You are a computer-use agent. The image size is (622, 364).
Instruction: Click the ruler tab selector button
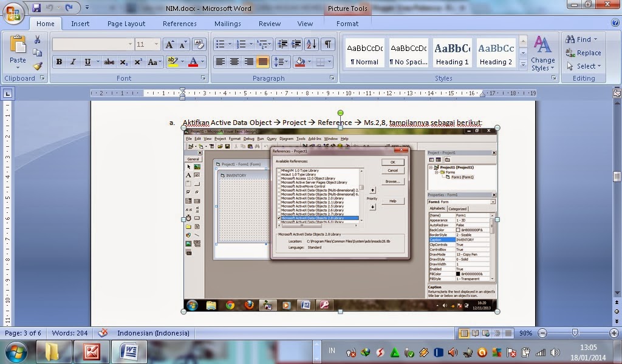pos(7,94)
